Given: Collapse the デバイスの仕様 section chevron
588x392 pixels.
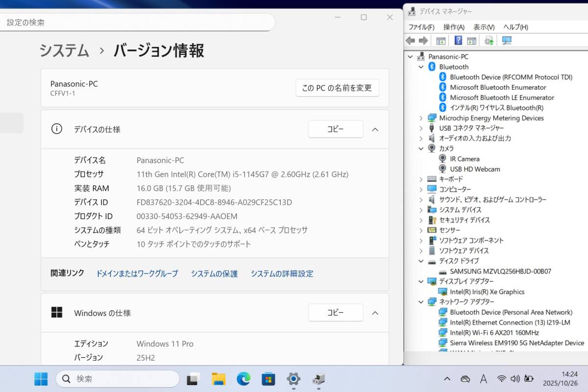Looking at the screenshot, I should [375, 129].
